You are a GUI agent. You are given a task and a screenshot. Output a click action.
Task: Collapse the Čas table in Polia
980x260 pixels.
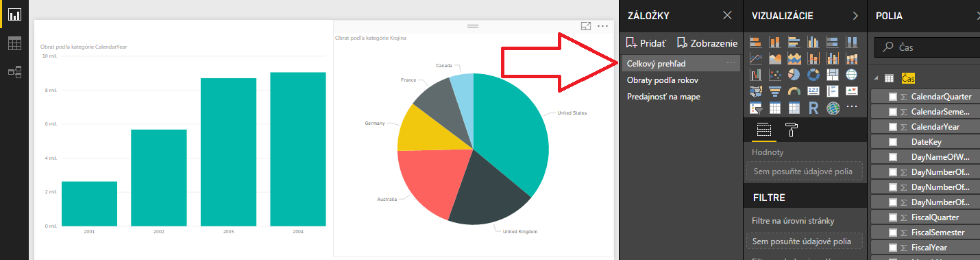click(x=877, y=78)
